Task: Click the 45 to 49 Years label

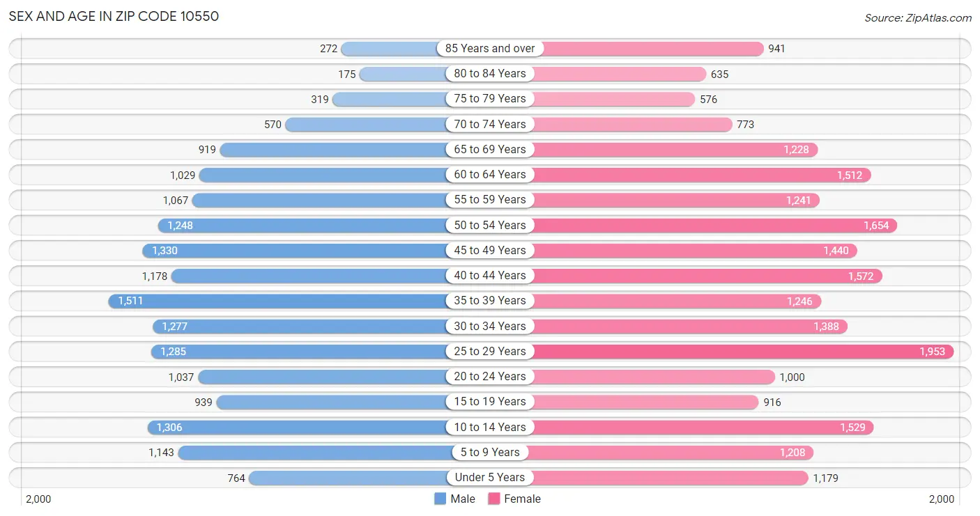Action: coord(490,250)
